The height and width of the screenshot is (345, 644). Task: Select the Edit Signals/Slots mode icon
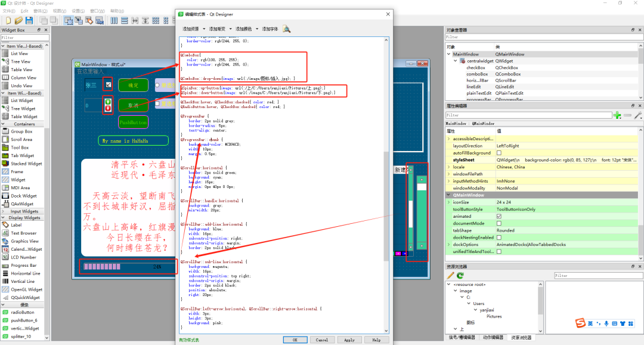tap(79, 20)
